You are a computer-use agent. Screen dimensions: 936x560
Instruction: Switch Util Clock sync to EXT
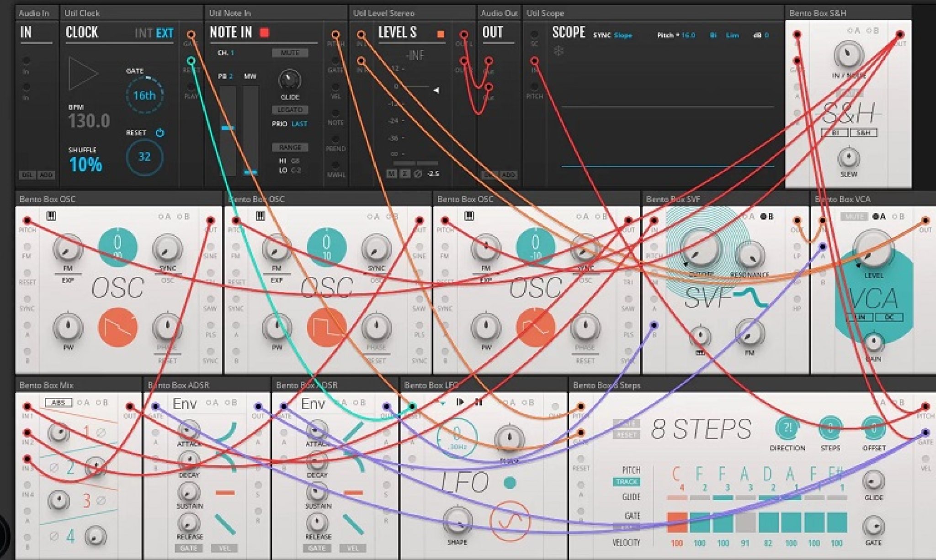(x=166, y=33)
